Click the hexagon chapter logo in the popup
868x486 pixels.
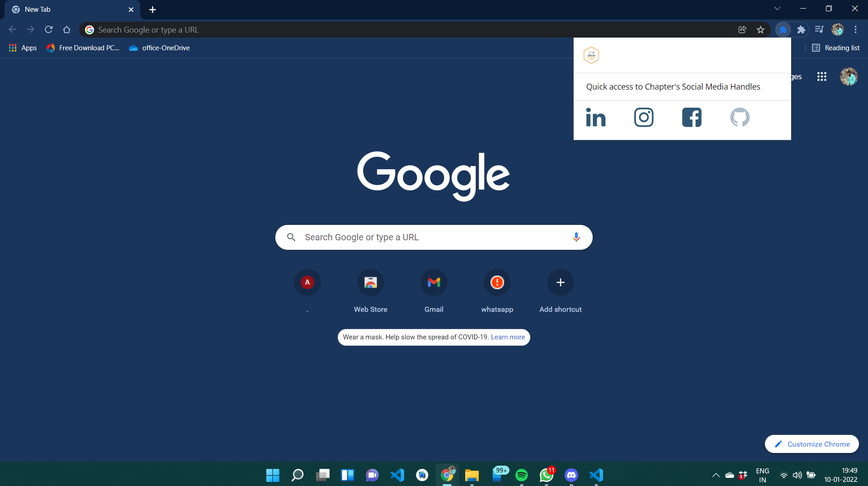pyautogui.click(x=591, y=55)
